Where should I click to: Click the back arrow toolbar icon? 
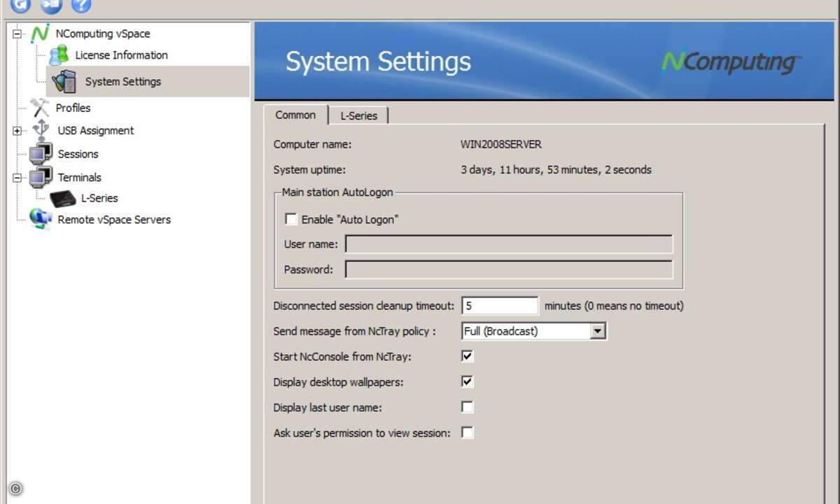click(20, 6)
